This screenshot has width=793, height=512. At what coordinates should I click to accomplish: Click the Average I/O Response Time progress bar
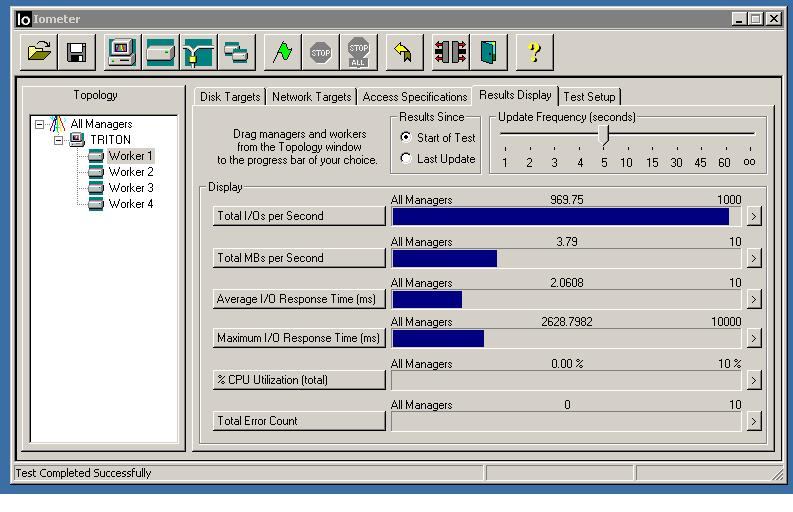(x=566, y=299)
